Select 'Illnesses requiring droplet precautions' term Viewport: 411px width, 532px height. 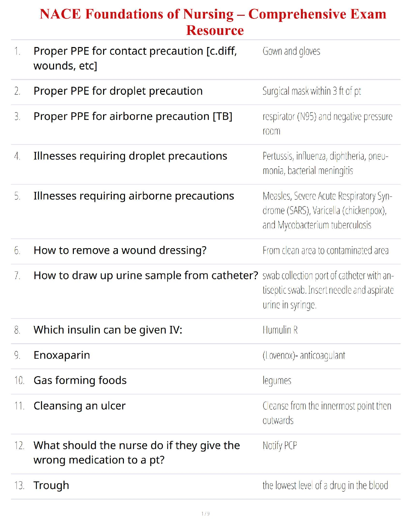click(130, 156)
